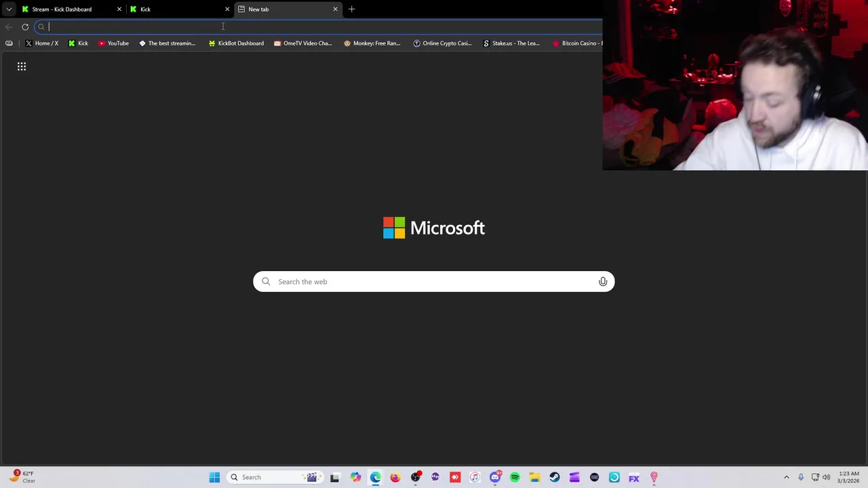Switch to the Kick tab
Image resolution: width=868 pixels, height=488 pixels.
pyautogui.click(x=180, y=9)
